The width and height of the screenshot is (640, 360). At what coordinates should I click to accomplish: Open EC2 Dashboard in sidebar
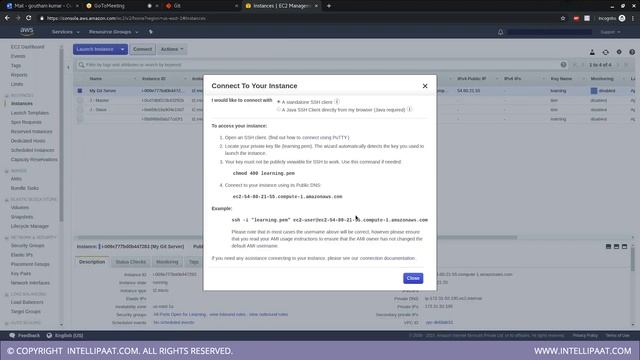27,47
